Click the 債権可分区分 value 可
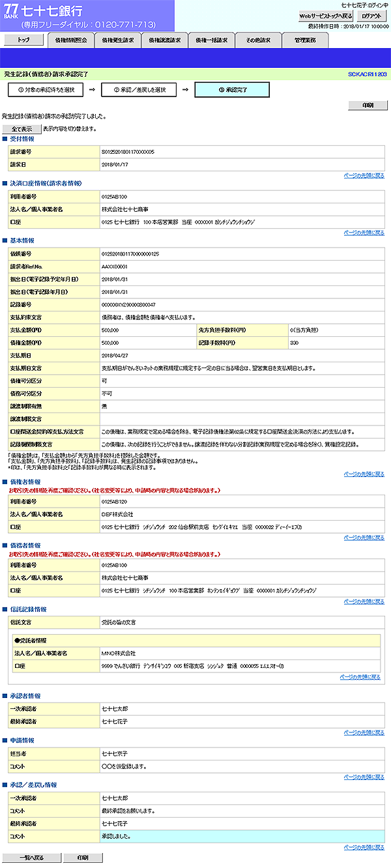 (104, 381)
